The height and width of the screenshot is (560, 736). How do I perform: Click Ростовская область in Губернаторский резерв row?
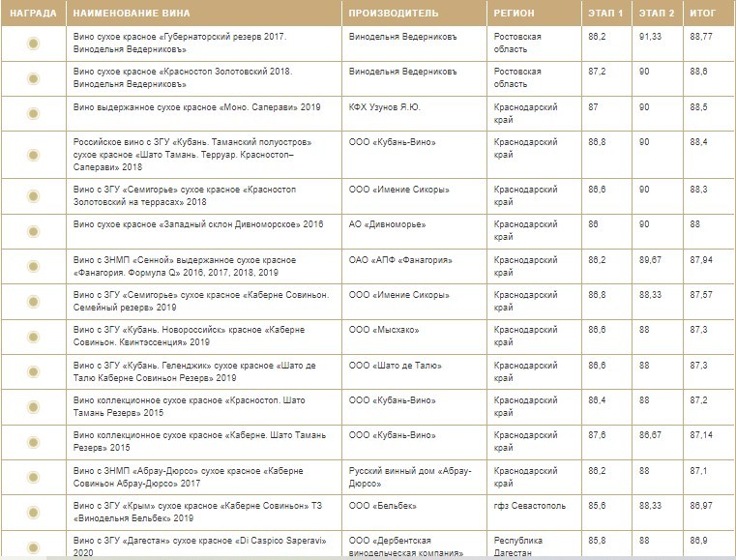tap(517, 43)
